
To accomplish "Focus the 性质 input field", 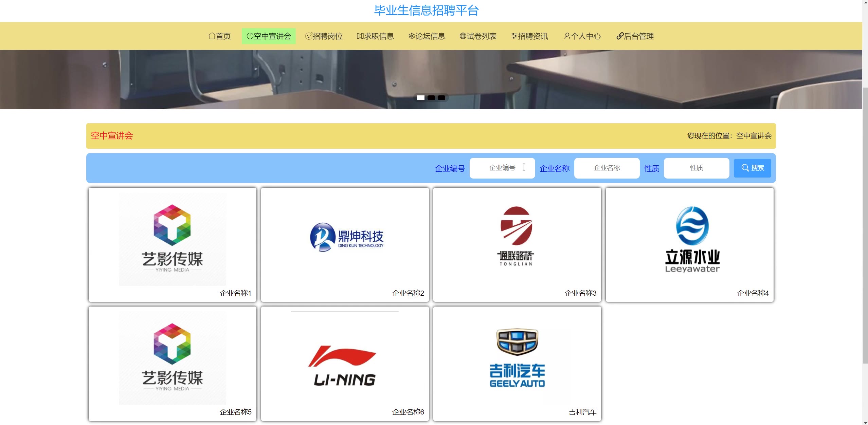I will point(696,168).
